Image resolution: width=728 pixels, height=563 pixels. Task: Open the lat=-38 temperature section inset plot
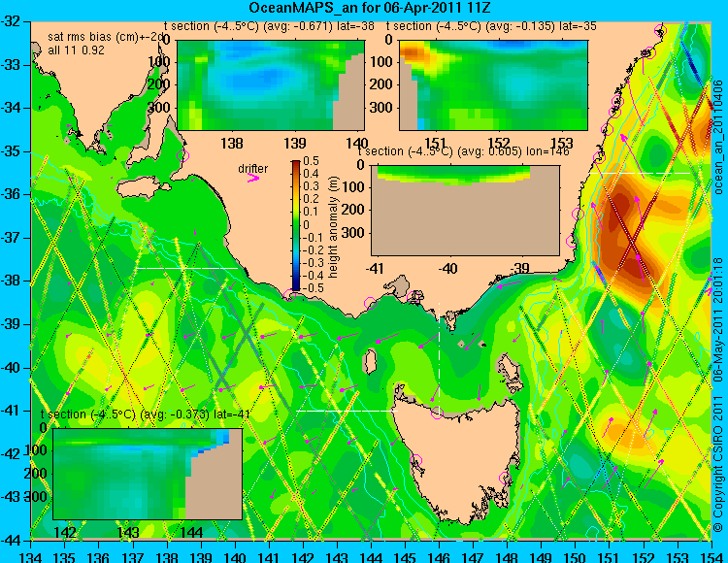tap(271, 85)
